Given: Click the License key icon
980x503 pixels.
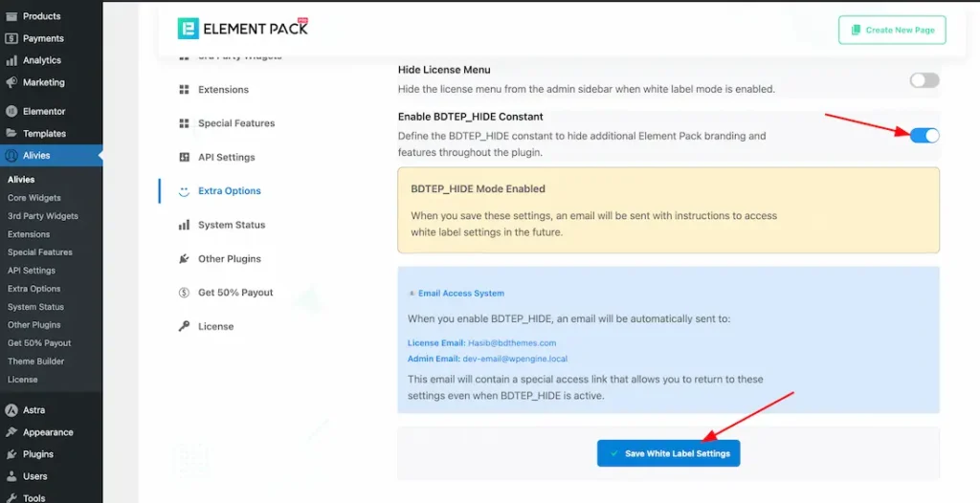Looking at the screenshot, I should (x=184, y=326).
